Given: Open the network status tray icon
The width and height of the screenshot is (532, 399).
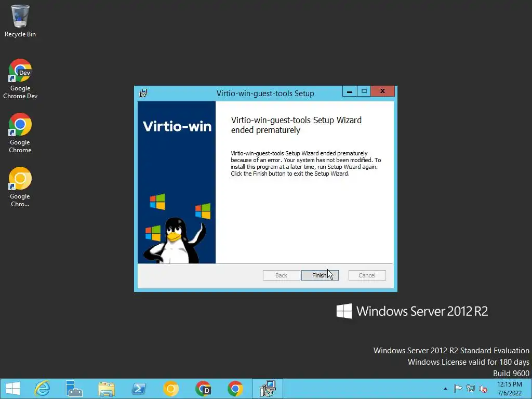Looking at the screenshot, I should click(471, 389).
